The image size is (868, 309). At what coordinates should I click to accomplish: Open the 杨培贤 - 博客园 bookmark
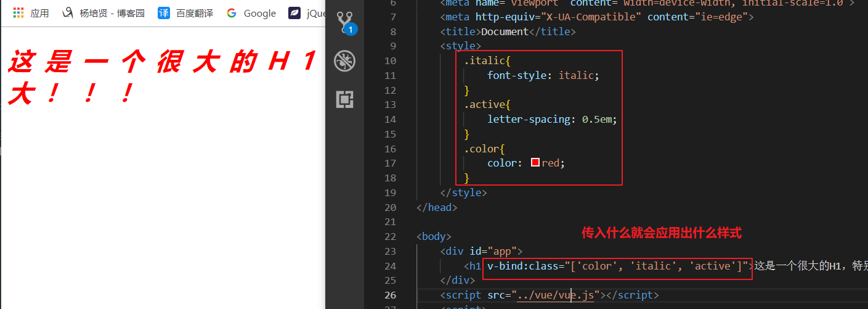(103, 13)
